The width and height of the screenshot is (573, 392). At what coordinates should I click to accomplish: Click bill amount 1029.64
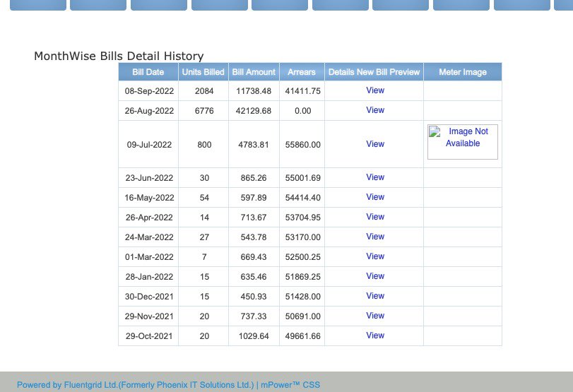(x=254, y=335)
